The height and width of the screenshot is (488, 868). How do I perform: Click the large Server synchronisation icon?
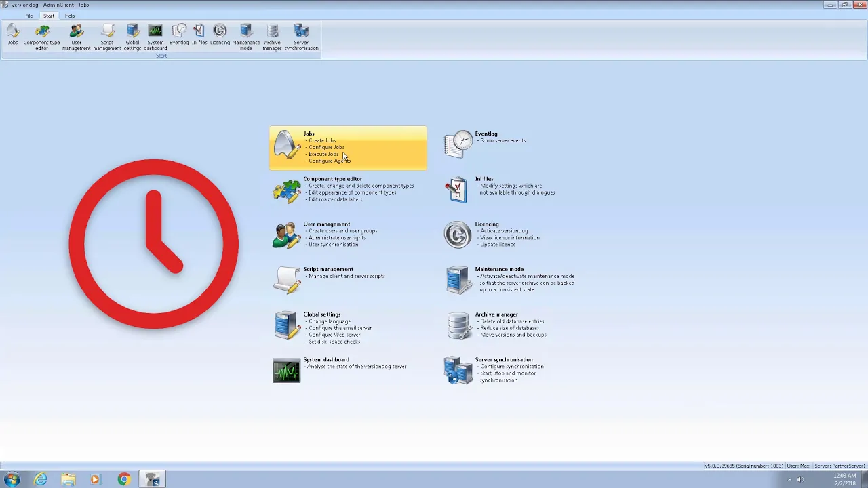pos(458,371)
